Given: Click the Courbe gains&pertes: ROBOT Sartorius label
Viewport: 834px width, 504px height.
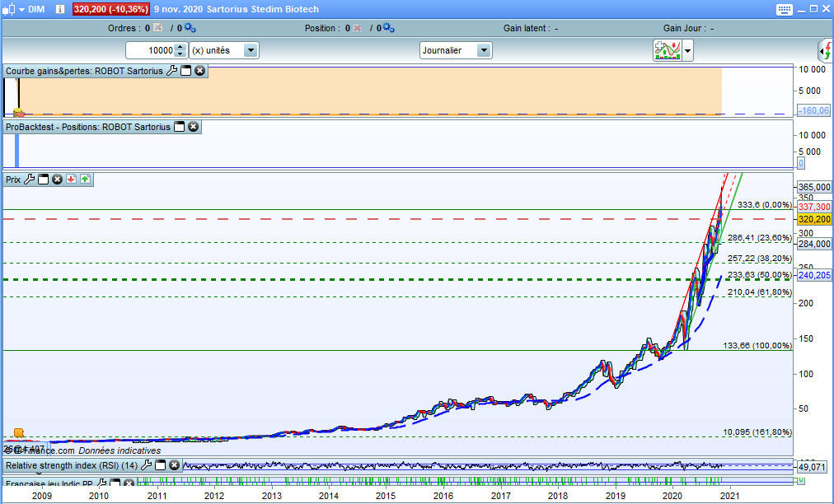Looking at the screenshot, I should tap(84, 71).
